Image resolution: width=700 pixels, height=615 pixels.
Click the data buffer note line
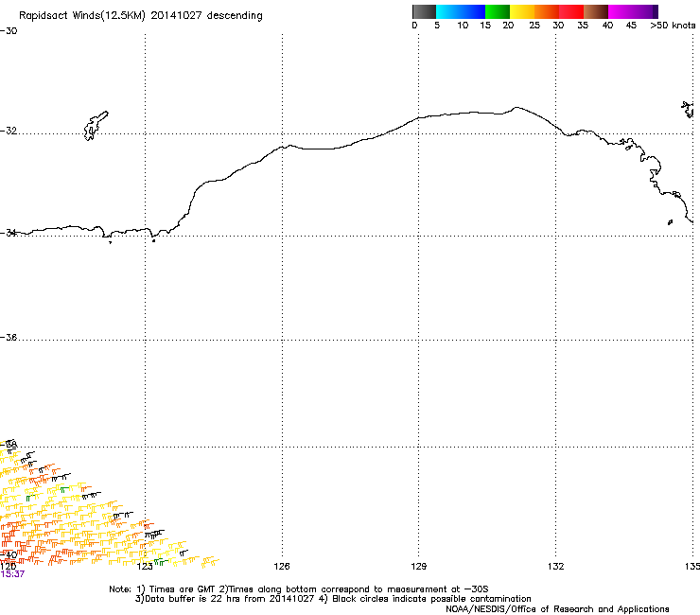pyautogui.click(x=333, y=599)
